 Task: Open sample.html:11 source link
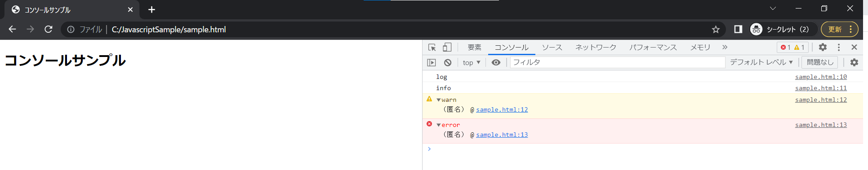click(821, 88)
